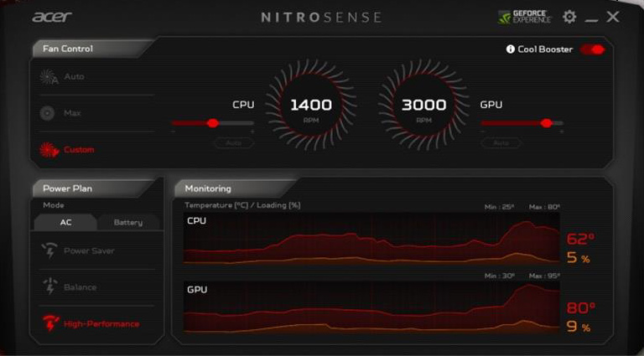Click GPU graph Max : 95° label

click(x=544, y=276)
